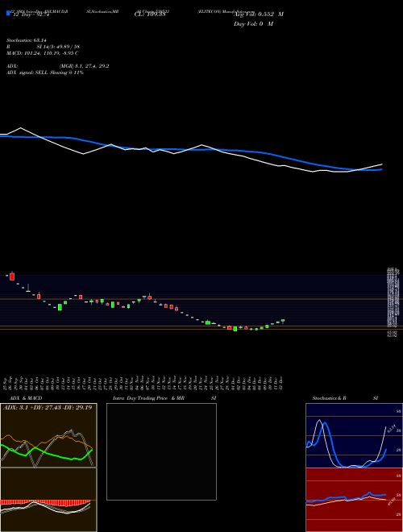This screenshot has height=532, width=403.
Task: Click the "SI 14/3: 49.89 / 58" reading
Action: 58,47
